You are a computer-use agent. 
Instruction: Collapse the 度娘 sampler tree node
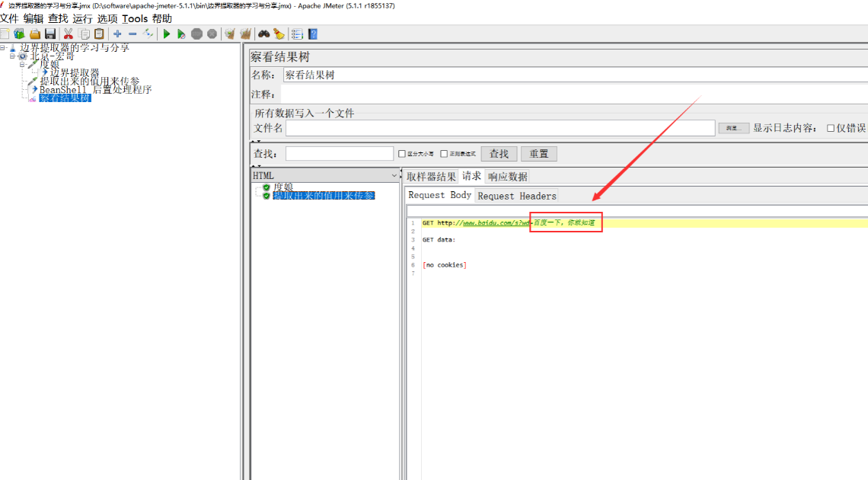(x=22, y=65)
